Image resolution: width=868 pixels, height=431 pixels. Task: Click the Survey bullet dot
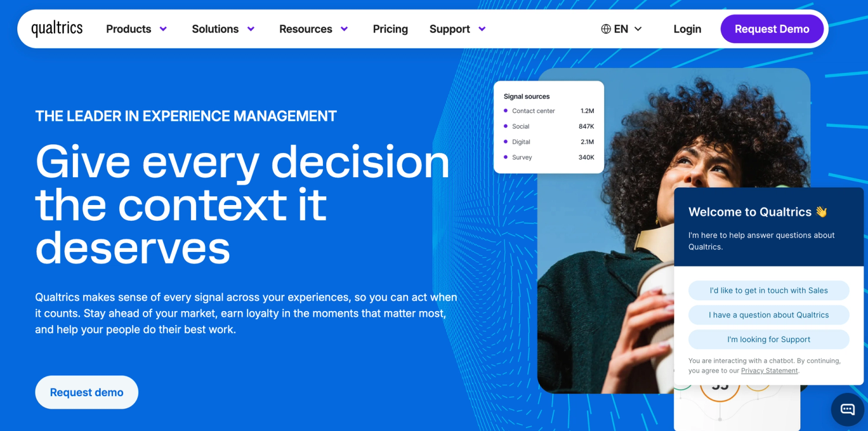505,157
